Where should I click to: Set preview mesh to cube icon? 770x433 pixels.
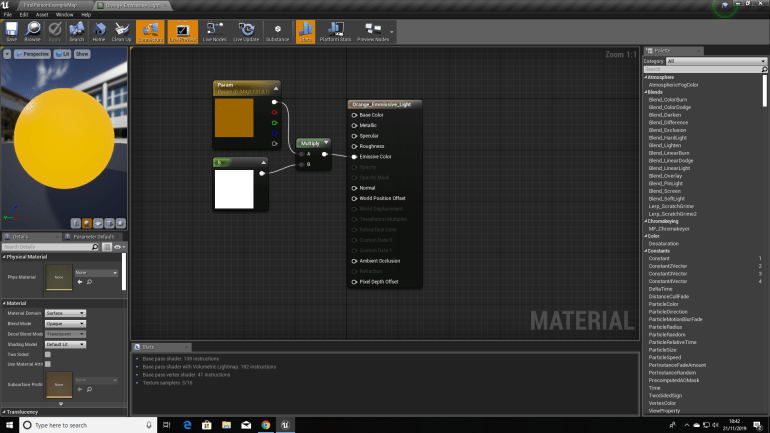110,223
